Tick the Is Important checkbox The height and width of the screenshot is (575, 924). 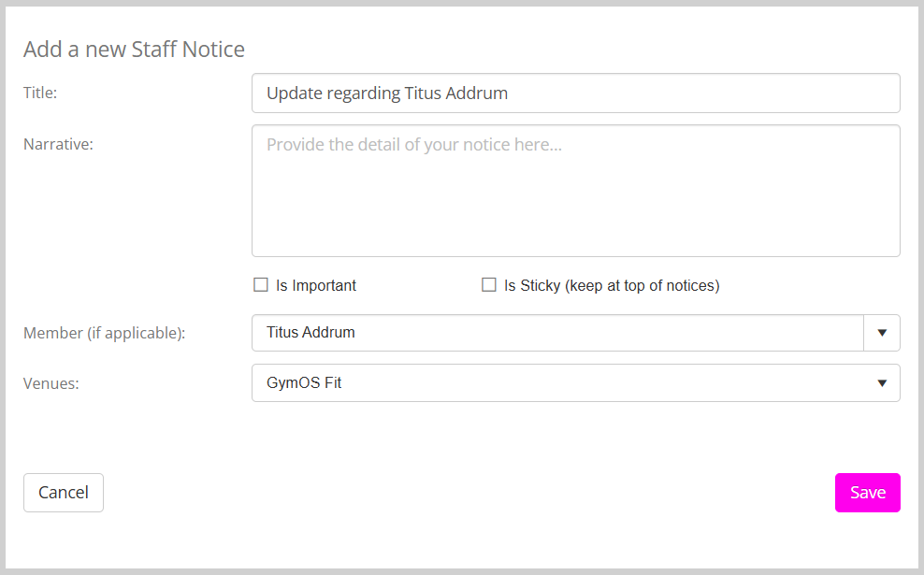261,285
